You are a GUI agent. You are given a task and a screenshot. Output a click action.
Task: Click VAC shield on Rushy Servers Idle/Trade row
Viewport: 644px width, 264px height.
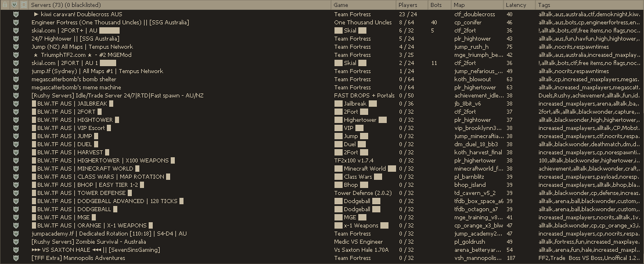pyautogui.click(x=16, y=96)
